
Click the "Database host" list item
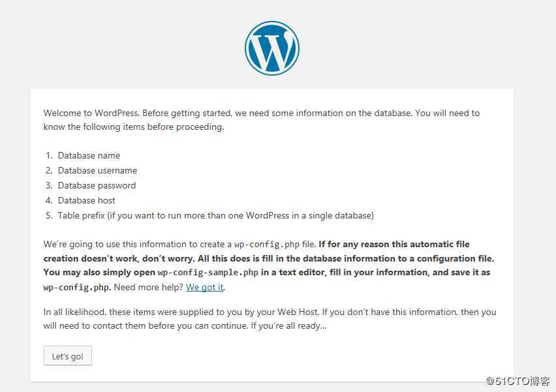(x=87, y=200)
